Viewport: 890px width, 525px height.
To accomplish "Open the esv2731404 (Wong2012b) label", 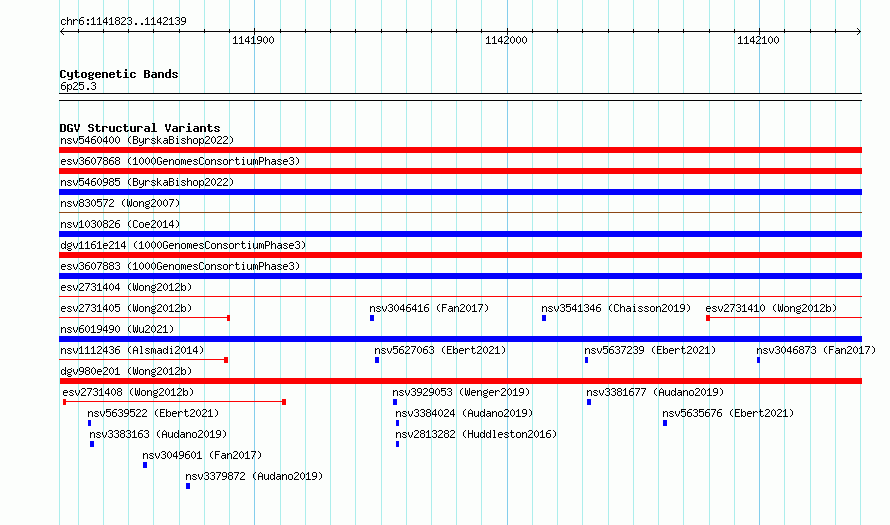I will pyautogui.click(x=126, y=287).
